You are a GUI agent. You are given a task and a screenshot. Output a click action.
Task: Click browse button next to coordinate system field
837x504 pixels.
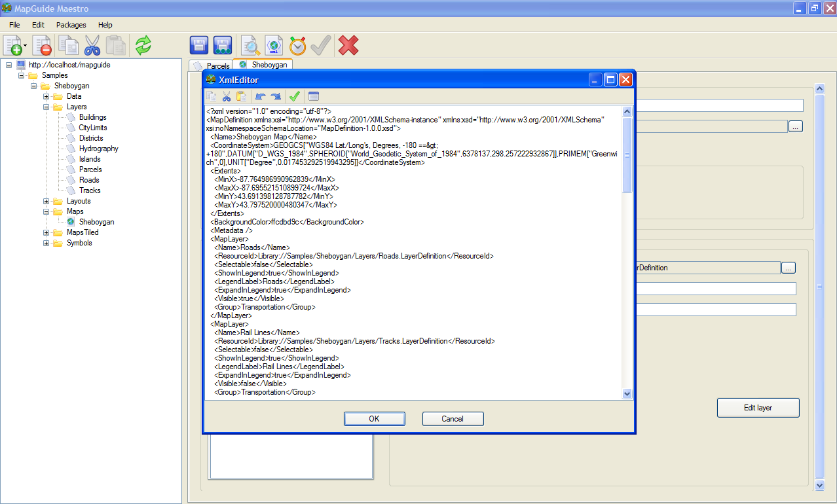click(795, 127)
